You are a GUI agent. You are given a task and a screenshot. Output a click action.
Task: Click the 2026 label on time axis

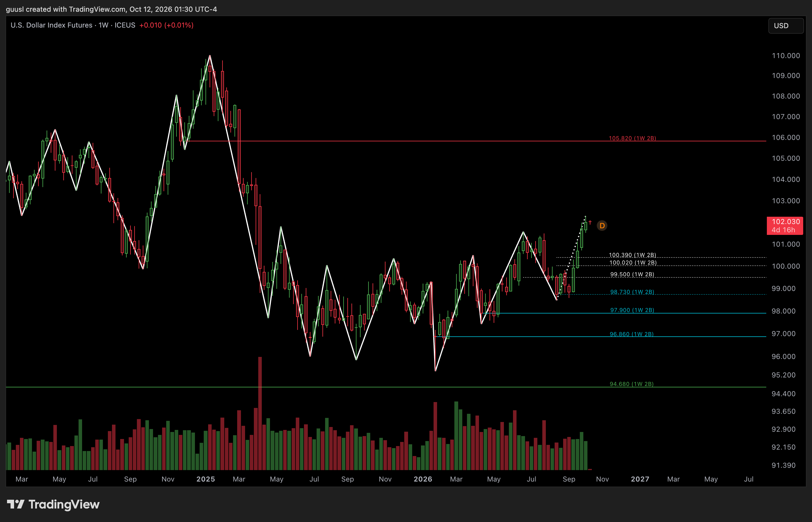coord(423,479)
